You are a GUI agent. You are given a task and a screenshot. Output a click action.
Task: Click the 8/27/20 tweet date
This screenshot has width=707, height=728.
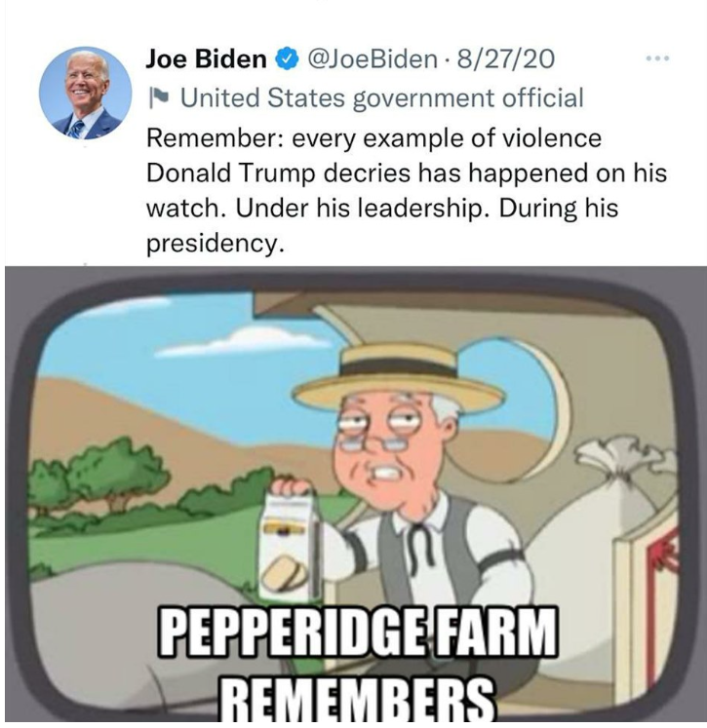pos(506,59)
